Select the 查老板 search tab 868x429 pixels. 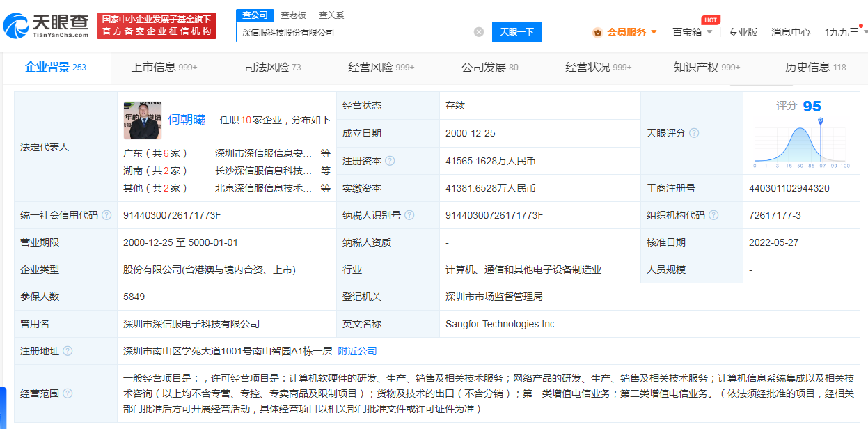(293, 15)
